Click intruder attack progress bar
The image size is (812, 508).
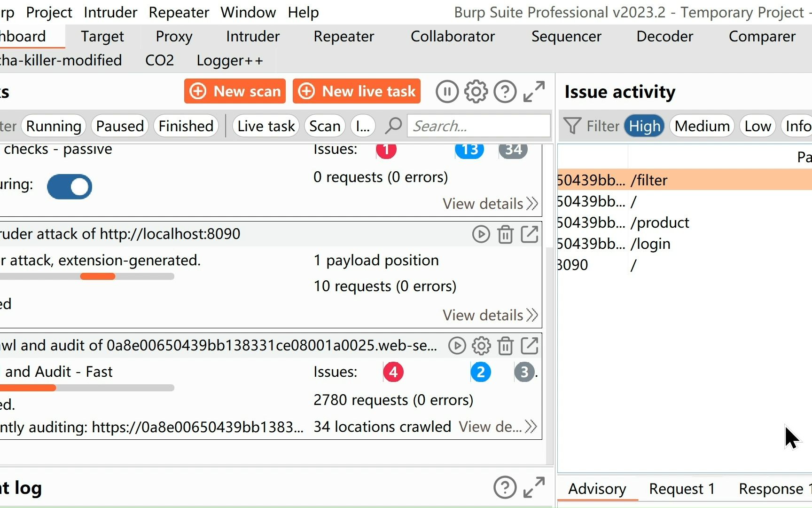tap(87, 277)
